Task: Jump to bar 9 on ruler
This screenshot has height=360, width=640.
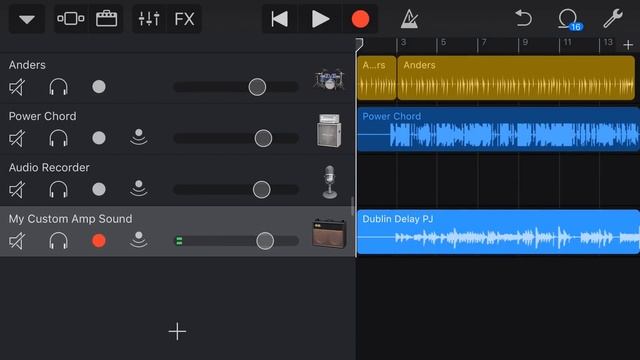Action: (525, 42)
